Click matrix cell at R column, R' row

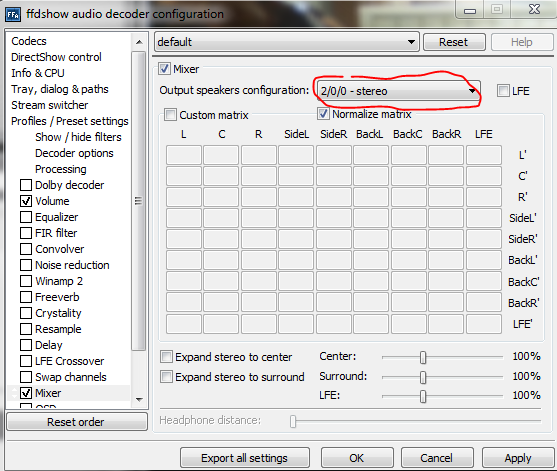click(x=259, y=197)
